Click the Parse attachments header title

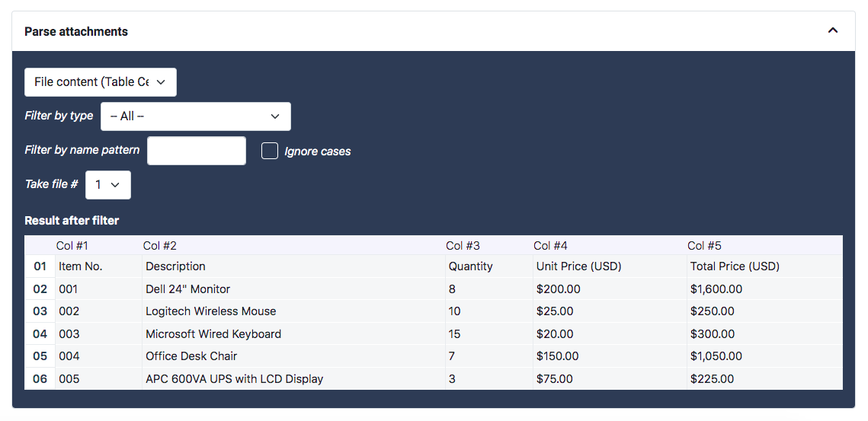76,31
